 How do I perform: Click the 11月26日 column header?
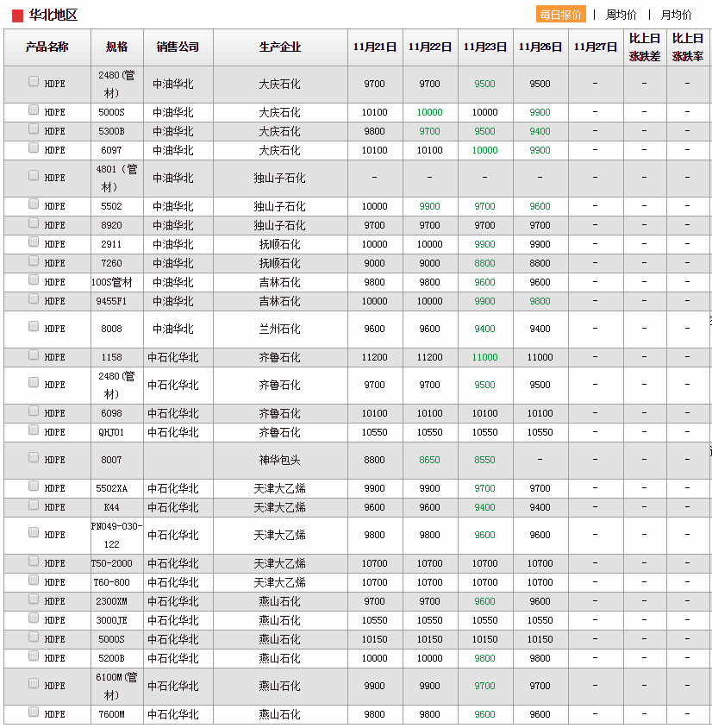[x=540, y=47]
